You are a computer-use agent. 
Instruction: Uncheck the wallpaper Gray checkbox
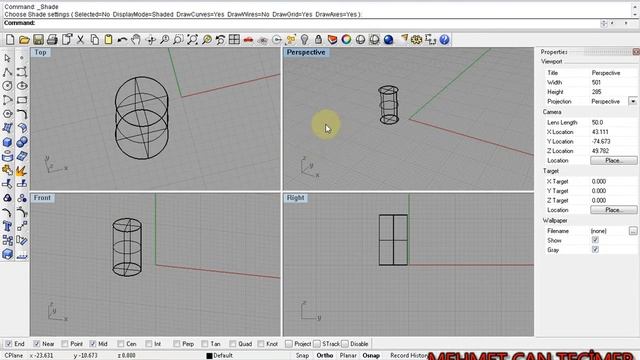(x=595, y=249)
